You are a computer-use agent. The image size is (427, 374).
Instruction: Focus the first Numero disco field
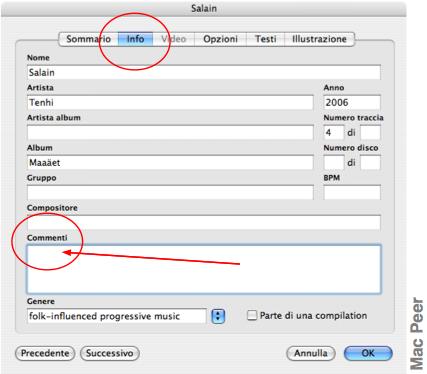point(333,162)
